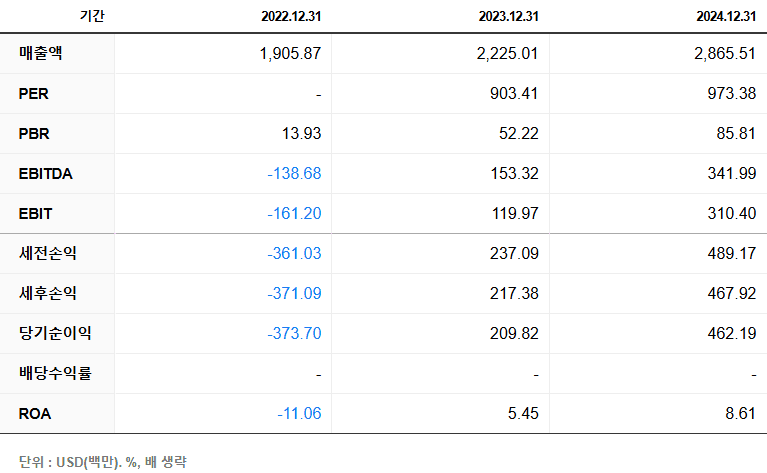Select net income value -373.70
This screenshot has height=473, width=767.
[294, 334]
